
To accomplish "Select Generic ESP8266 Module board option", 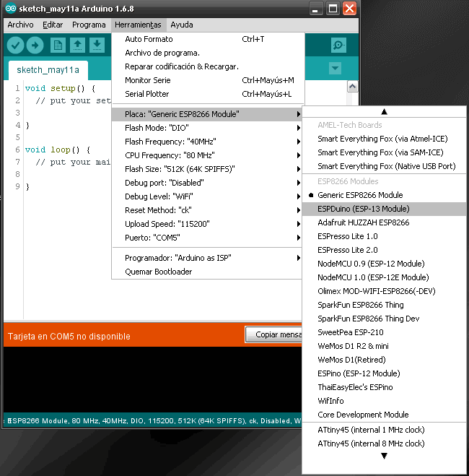I will pos(360,195).
